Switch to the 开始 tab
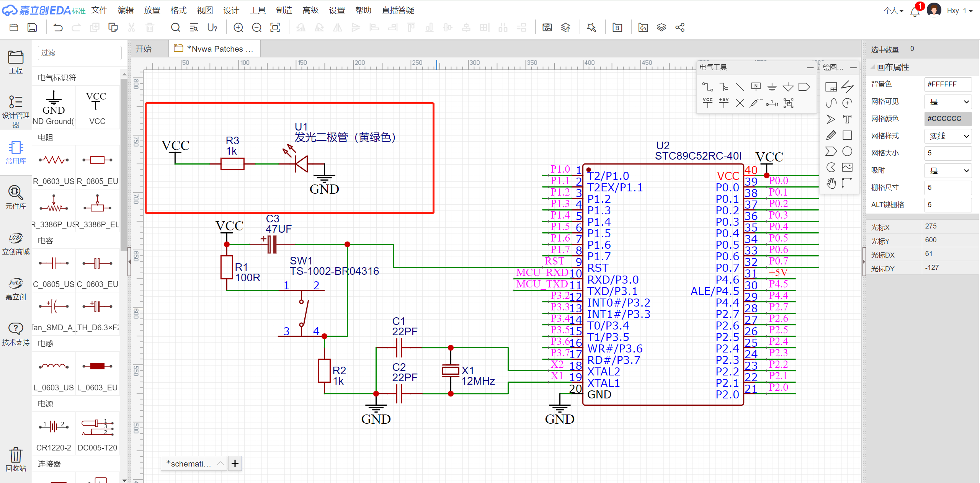The image size is (980, 483). point(144,49)
